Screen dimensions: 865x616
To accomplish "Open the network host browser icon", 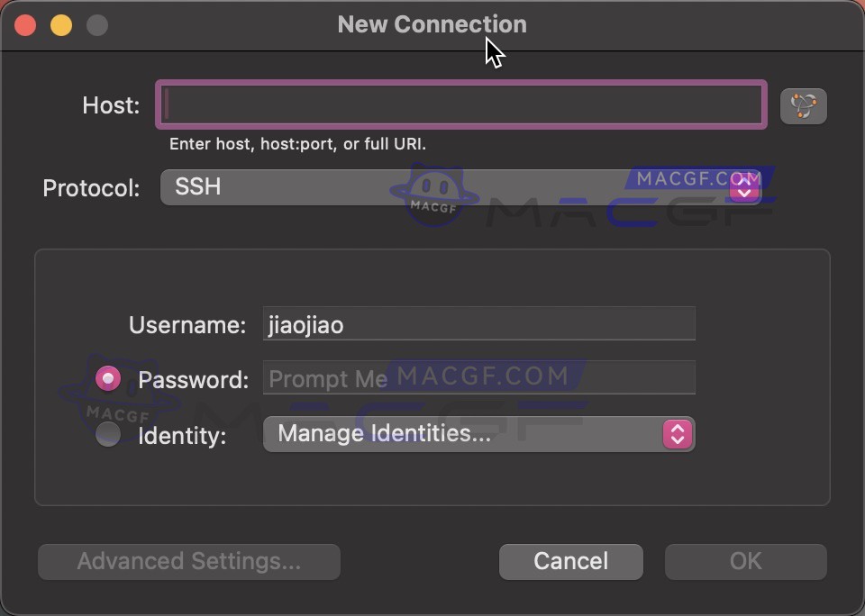I will [x=803, y=105].
